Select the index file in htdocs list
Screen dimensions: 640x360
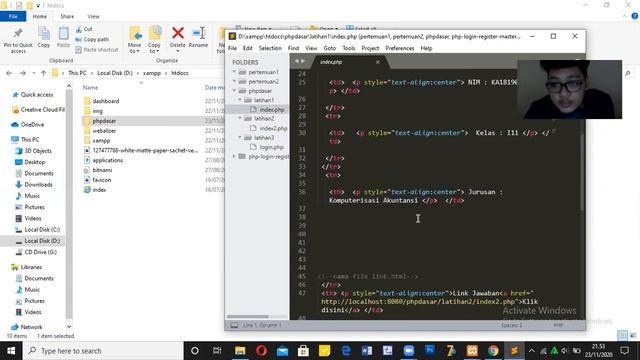pyautogui.click(x=99, y=190)
